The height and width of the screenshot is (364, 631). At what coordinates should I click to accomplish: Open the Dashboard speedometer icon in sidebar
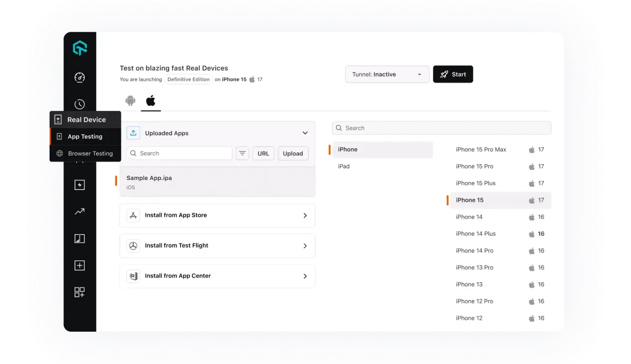click(x=80, y=77)
